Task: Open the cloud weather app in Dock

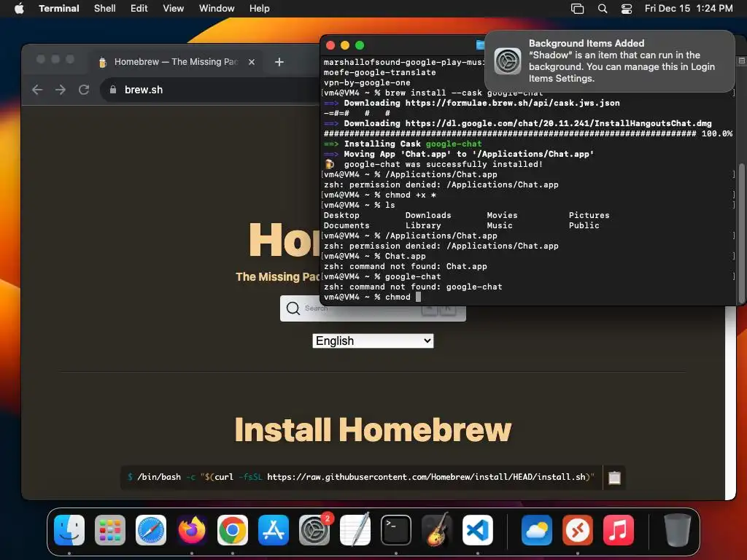Action: pyautogui.click(x=537, y=530)
